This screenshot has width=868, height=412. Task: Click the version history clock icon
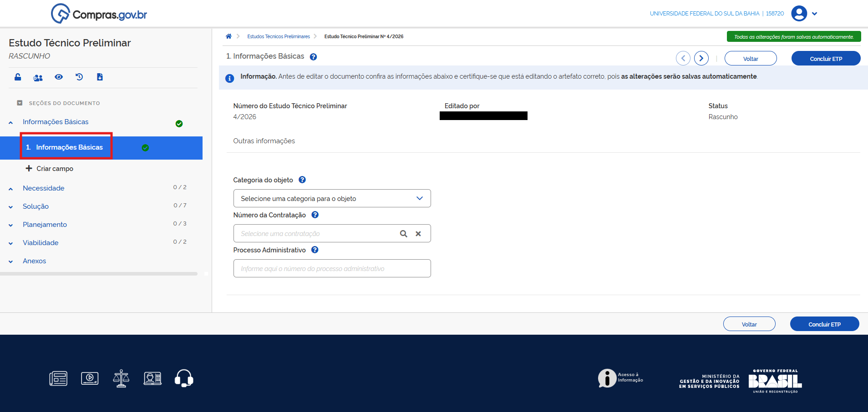point(79,77)
